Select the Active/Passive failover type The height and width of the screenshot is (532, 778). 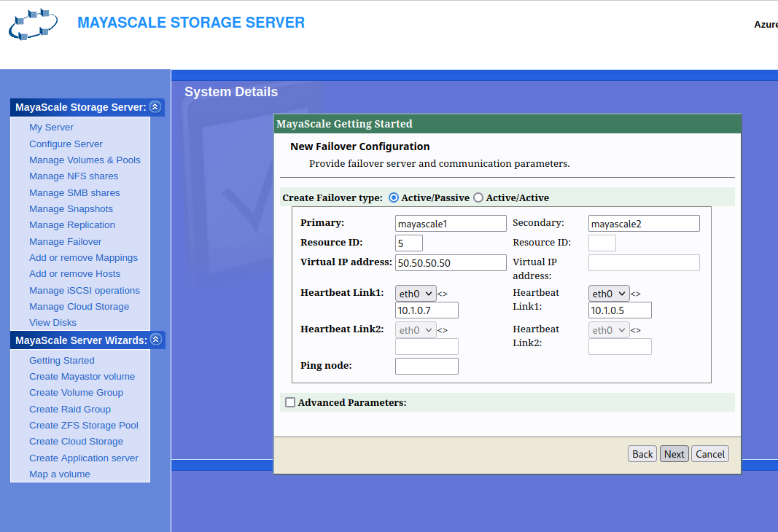click(x=394, y=197)
